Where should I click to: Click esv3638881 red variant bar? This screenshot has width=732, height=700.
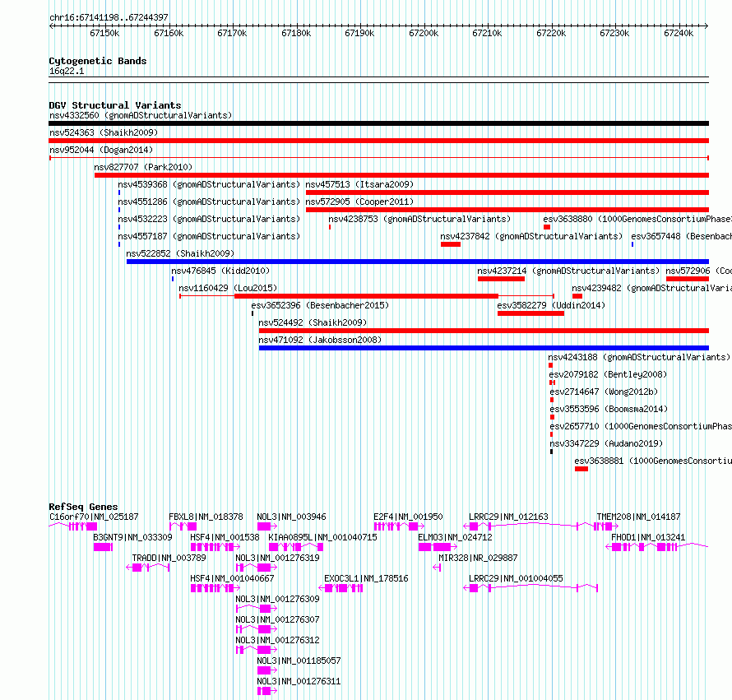[x=581, y=469]
